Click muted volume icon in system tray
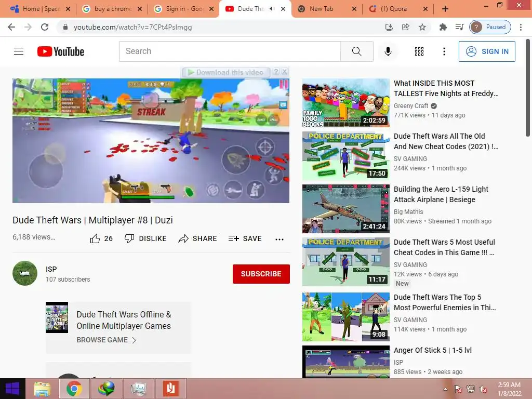The image size is (532, 399). click(483, 389)
